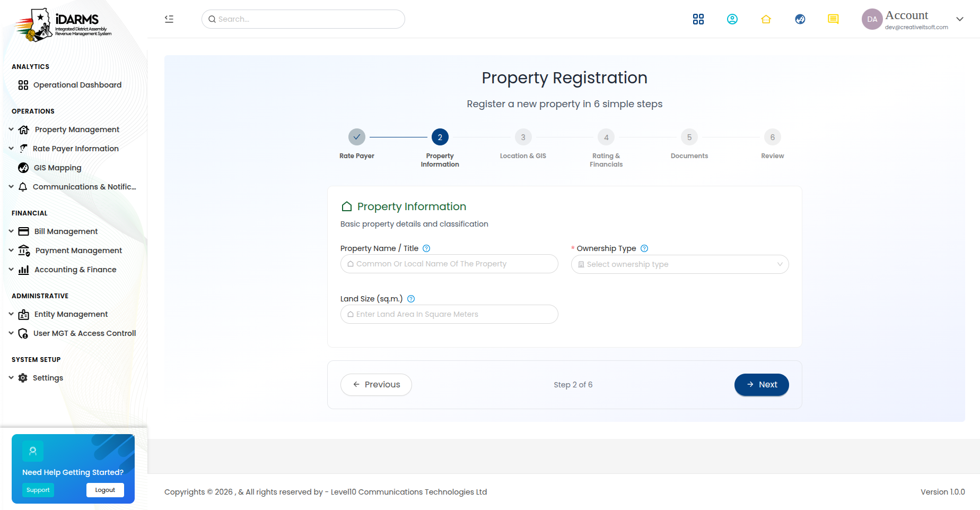Screen dimensions: 980x510
Task: Expand Rate Payer Information chevron
Action: (11, 149)
